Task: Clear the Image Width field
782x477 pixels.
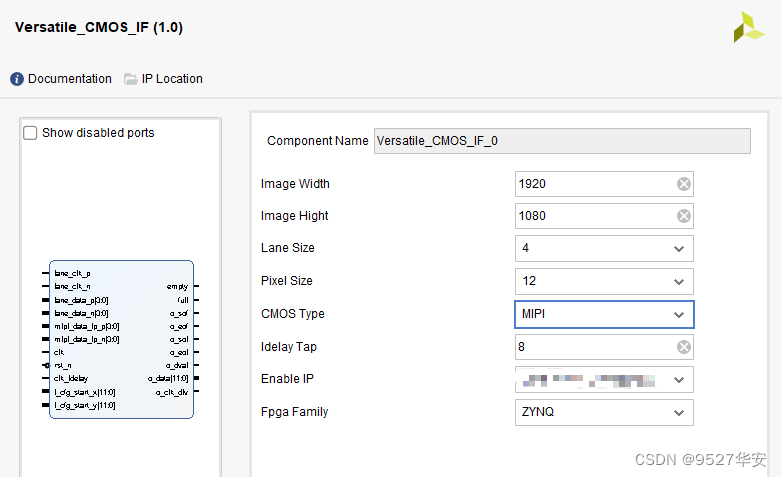Action: (x=683, y=184)
